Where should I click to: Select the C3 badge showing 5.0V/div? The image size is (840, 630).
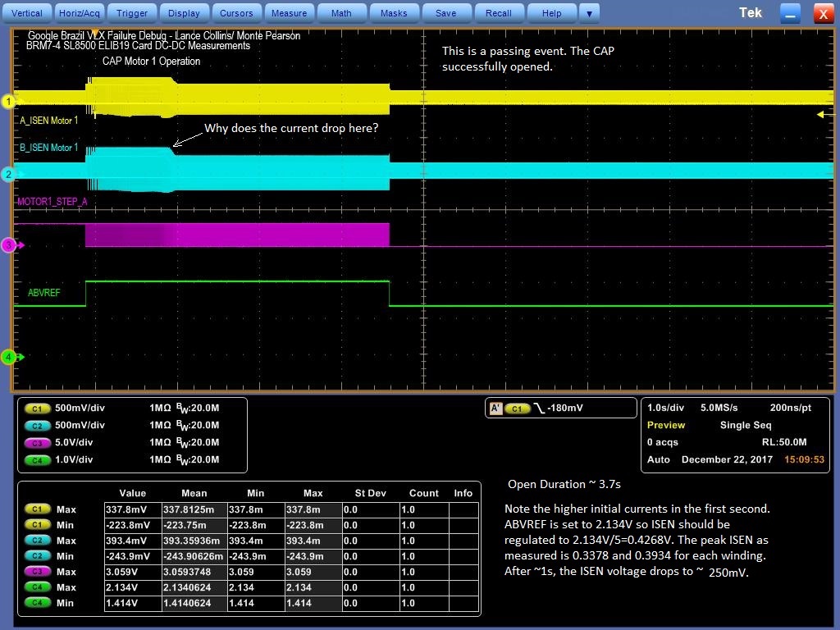(37, 442)
